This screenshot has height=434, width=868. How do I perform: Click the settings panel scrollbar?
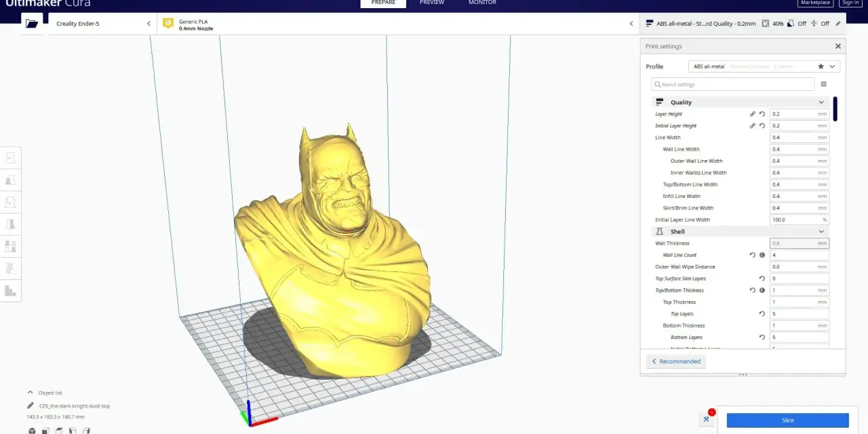835,109
